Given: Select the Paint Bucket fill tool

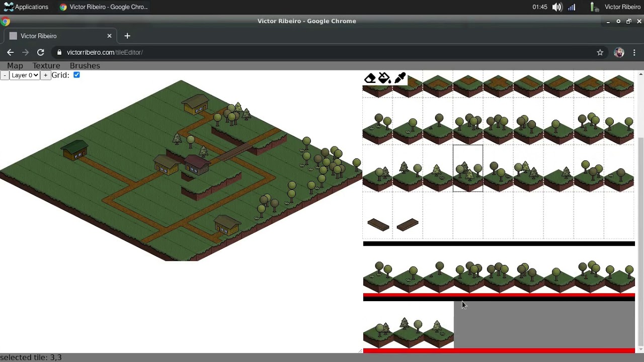Looking at the screenshot, I should (x=384, y=78).
